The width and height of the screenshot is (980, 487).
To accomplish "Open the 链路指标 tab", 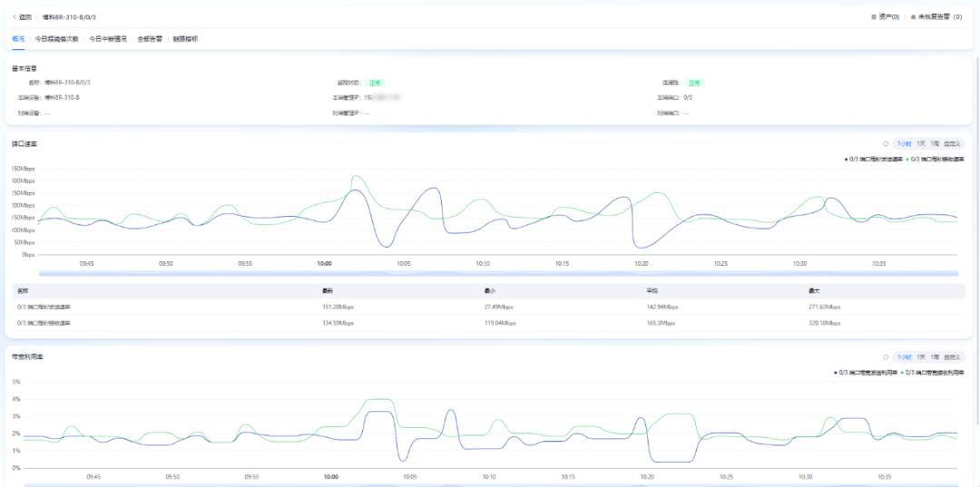I will (x=186, y=39).
